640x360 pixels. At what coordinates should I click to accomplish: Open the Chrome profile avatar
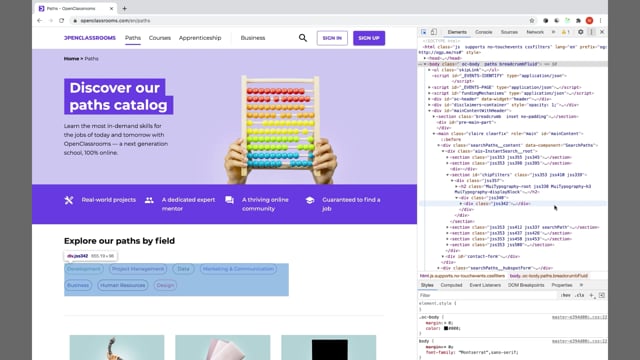point(589,20)
